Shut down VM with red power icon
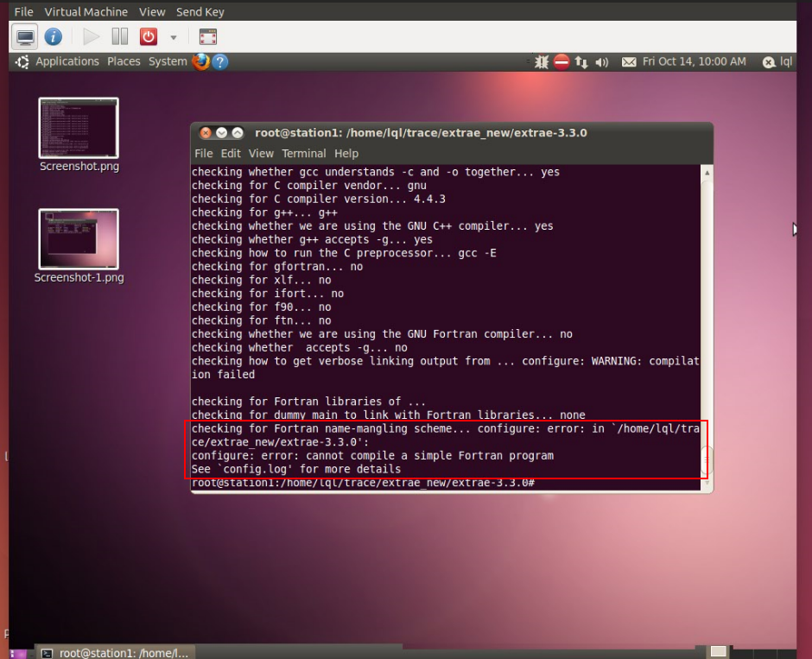This screenshot has width=812, height=659. [149, 37]
